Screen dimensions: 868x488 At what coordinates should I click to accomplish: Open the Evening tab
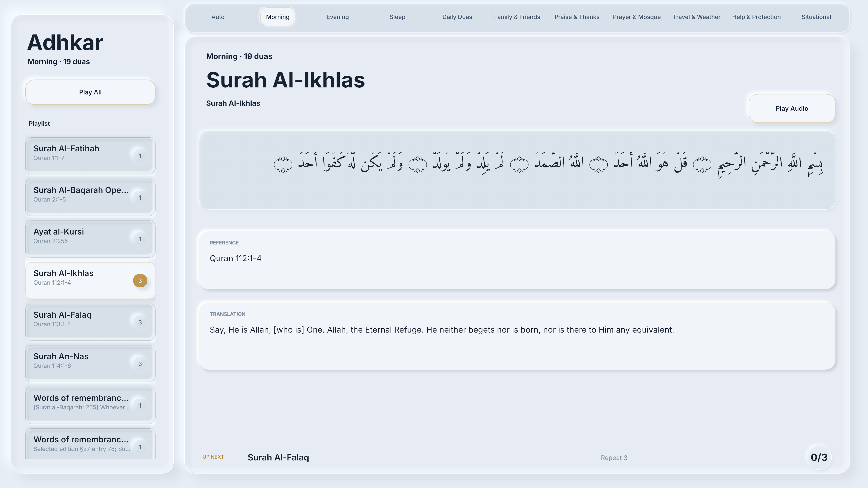[337, 17]
